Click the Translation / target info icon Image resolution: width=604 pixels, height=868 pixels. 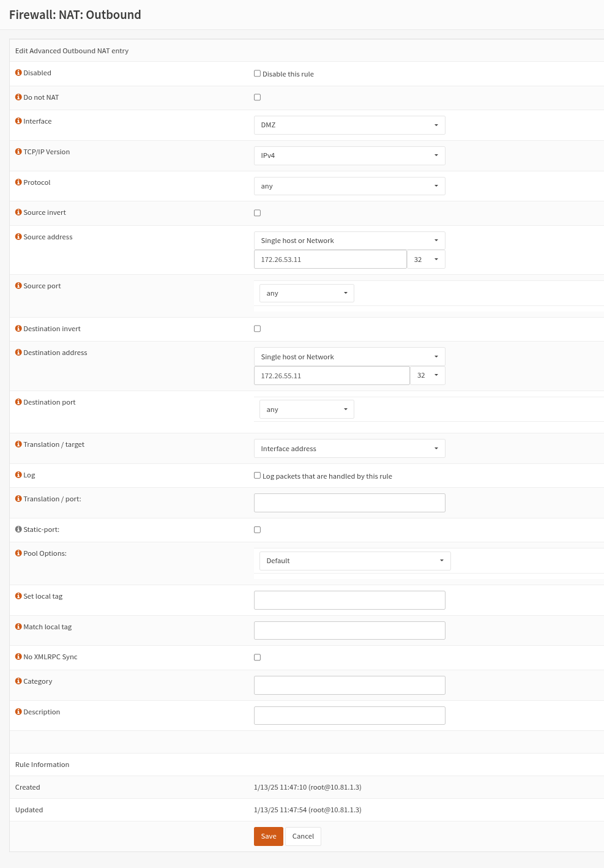[18, 444]
